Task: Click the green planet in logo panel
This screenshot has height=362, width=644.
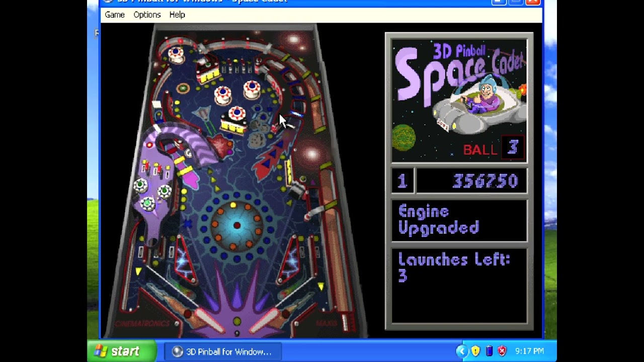Action: click(404, 137)
